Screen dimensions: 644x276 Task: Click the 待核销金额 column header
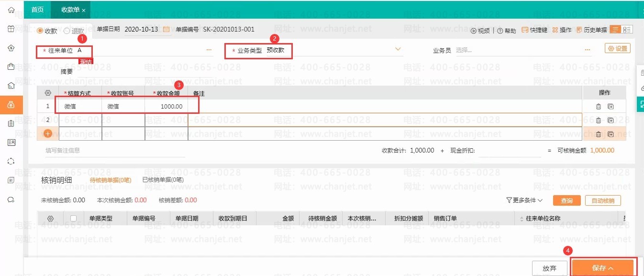[x=321, y=219]
